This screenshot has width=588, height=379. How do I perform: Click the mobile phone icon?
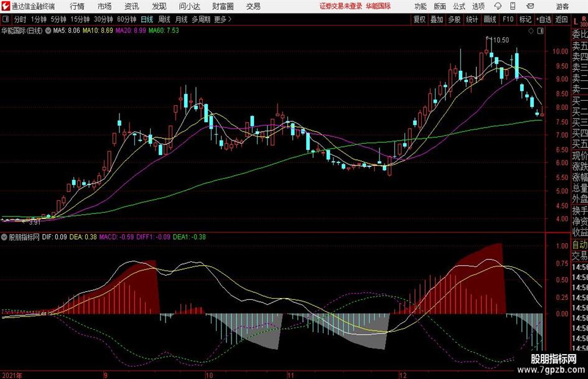click(513, 6)
